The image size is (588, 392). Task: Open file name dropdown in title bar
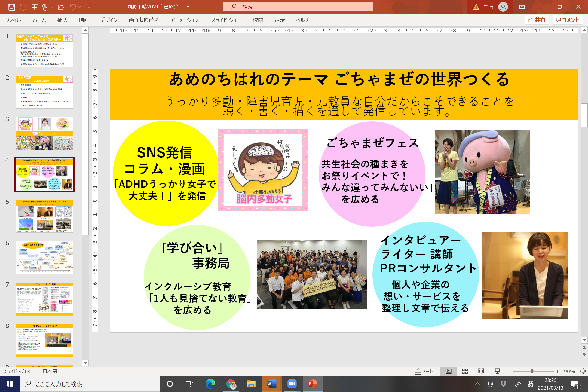(x=188, y=7)
